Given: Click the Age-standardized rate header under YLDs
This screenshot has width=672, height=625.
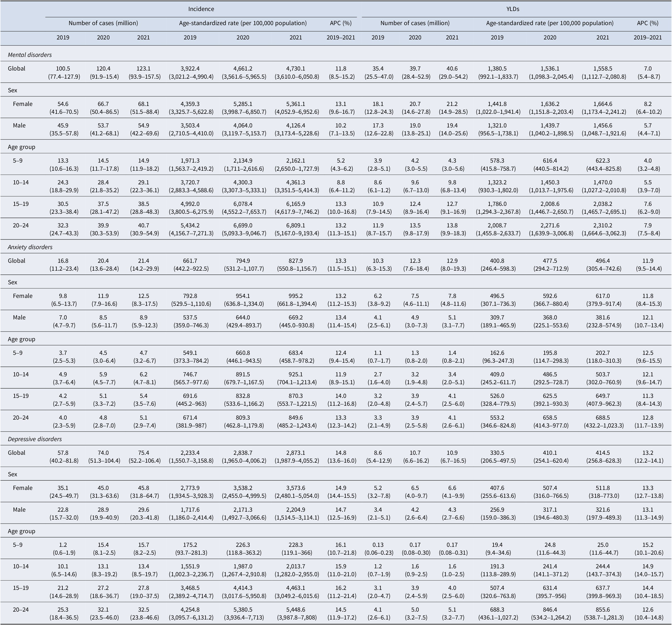Looking at the screenshot, I should (550, 23).
